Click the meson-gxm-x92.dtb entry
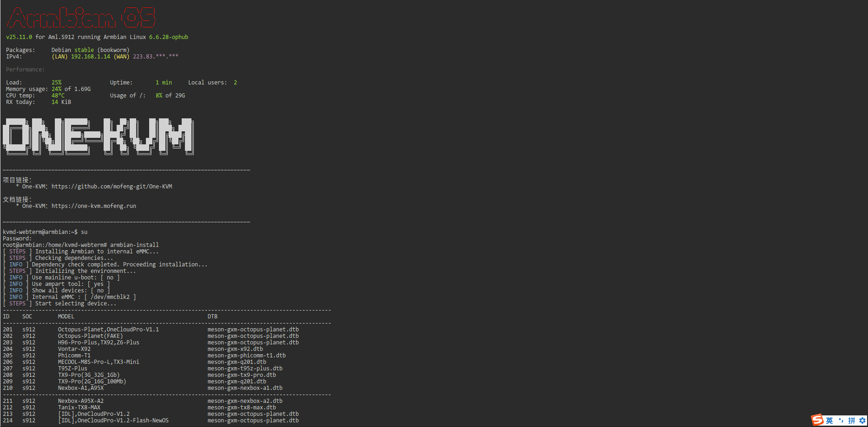The image size is (868, 427). pyautogui.click(x=235, y=349)
